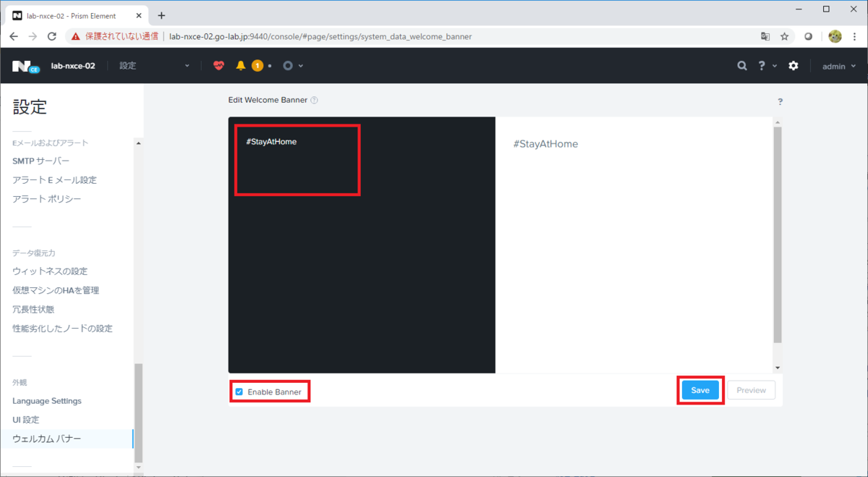Open Language Settings
The image size is (868, 477).
pos(47,401)
